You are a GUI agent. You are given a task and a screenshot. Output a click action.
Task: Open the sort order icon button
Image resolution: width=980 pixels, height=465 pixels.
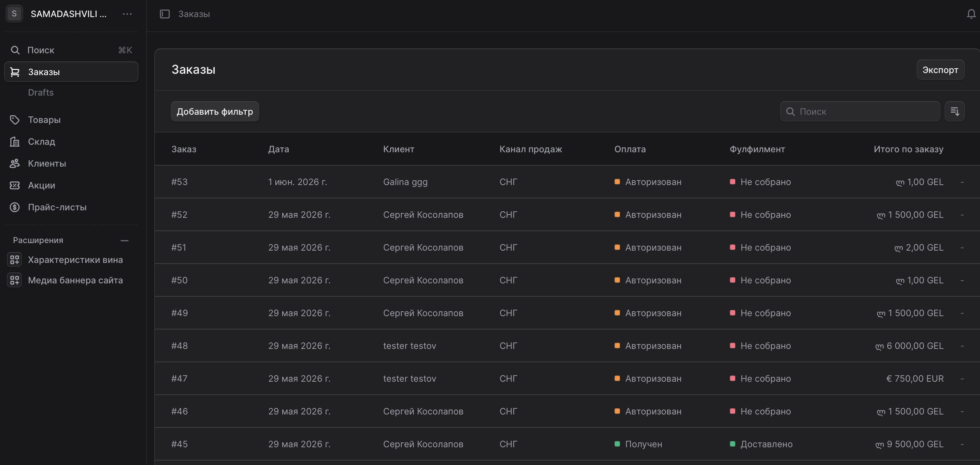(954, 112)
